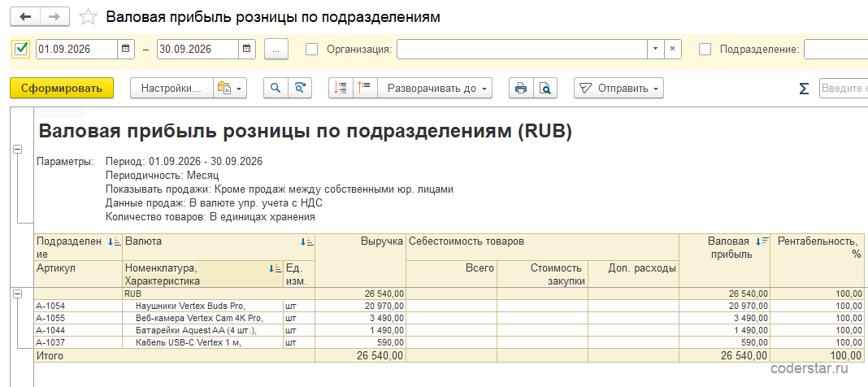Select the RUB currency cell
Viewport: 868px width, 387px height.
[x=219, y=294]
